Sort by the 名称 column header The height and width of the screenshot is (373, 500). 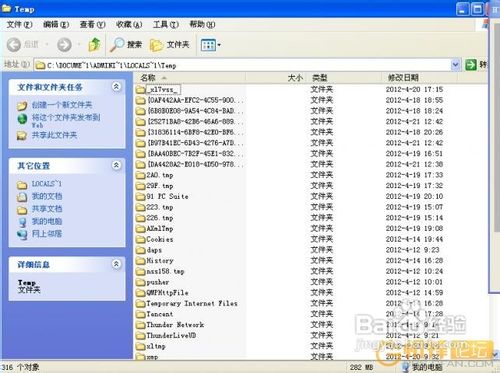[190, 78]
